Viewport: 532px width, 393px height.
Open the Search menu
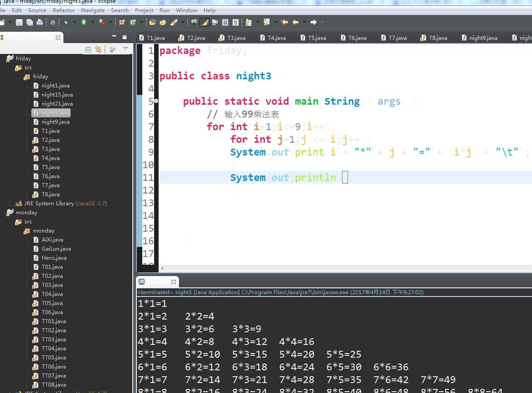[120, 10]
